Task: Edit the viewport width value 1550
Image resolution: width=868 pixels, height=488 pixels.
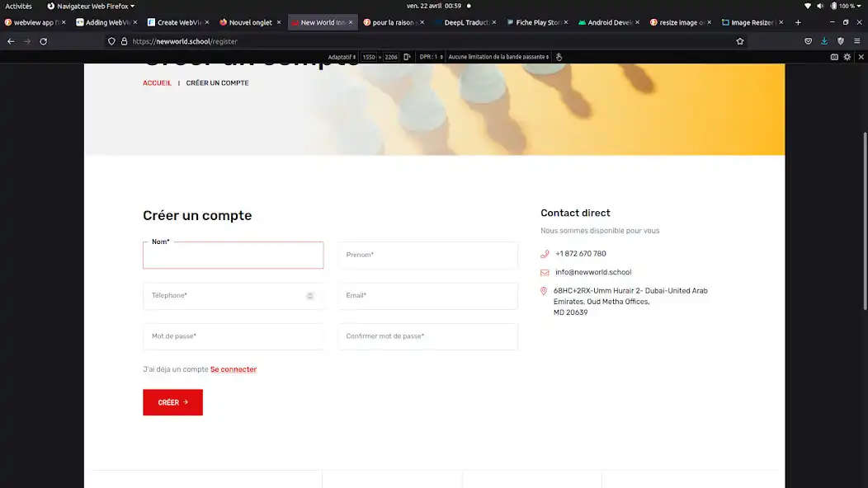Action: click(369, 57)
